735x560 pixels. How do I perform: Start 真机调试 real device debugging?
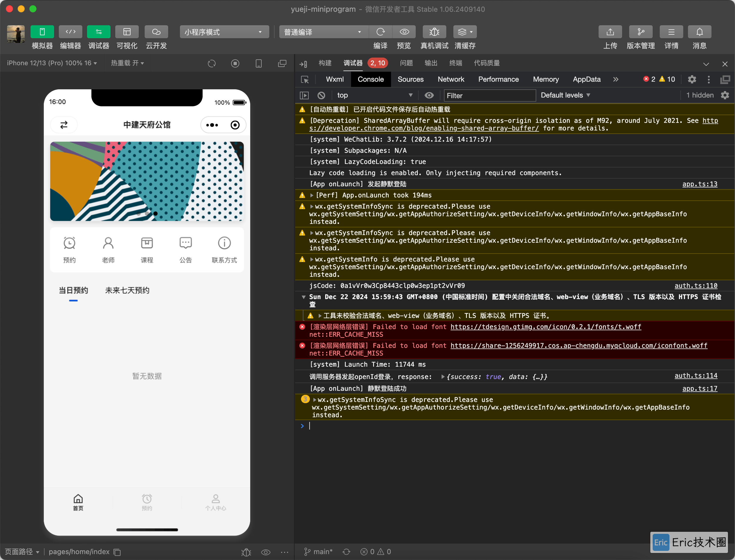click(434, 32)
